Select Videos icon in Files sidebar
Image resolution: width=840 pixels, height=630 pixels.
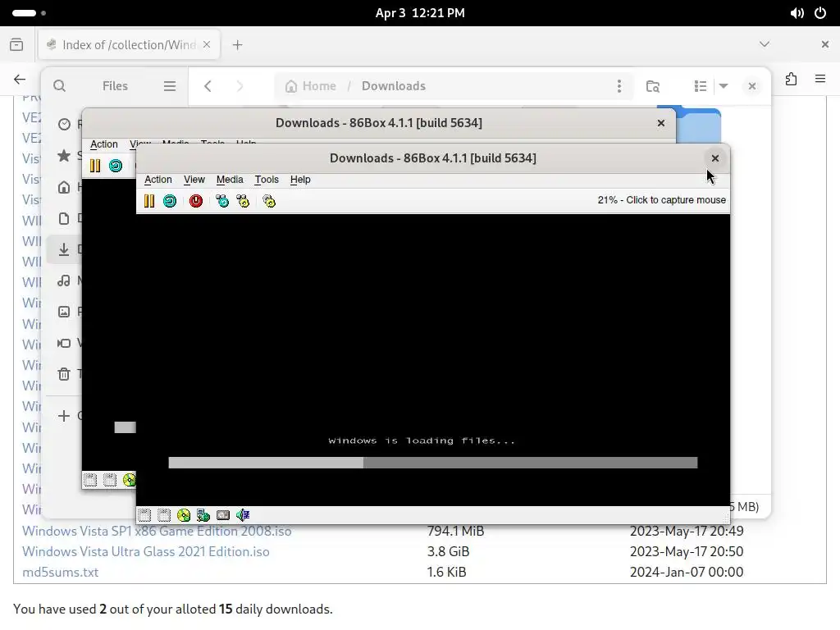pyautogui.click(x=64, y=343)
